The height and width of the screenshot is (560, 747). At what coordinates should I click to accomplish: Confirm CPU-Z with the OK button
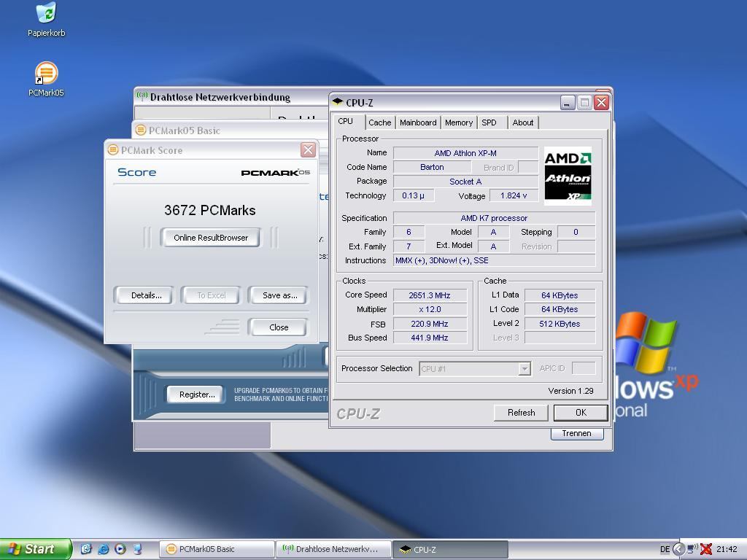[581, 413]
